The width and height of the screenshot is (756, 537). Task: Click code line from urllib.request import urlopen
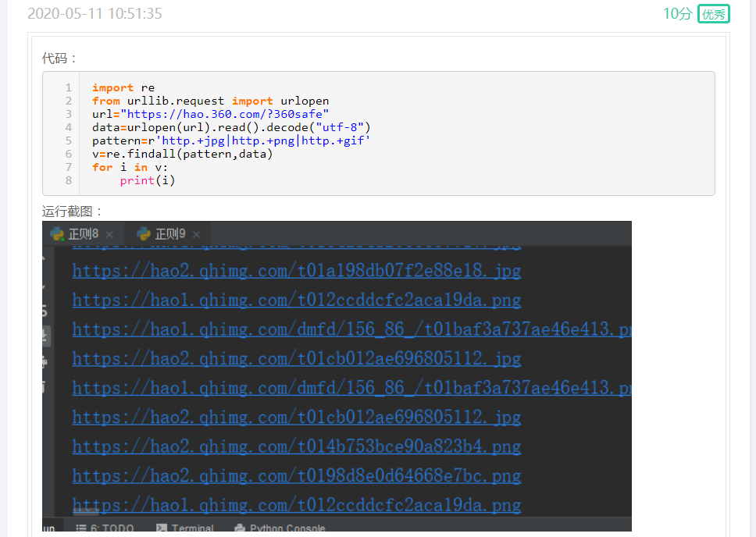(211, 101)
